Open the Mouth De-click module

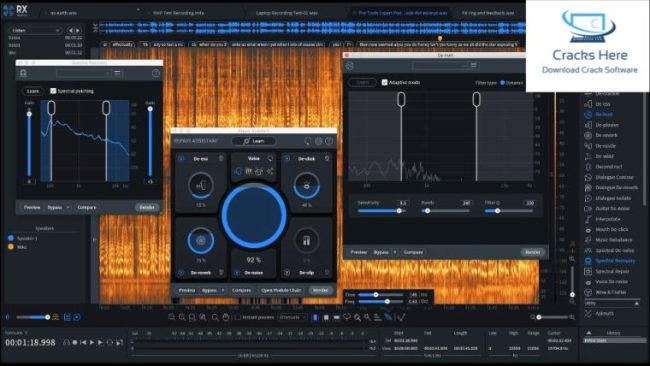tap(606, 229)
